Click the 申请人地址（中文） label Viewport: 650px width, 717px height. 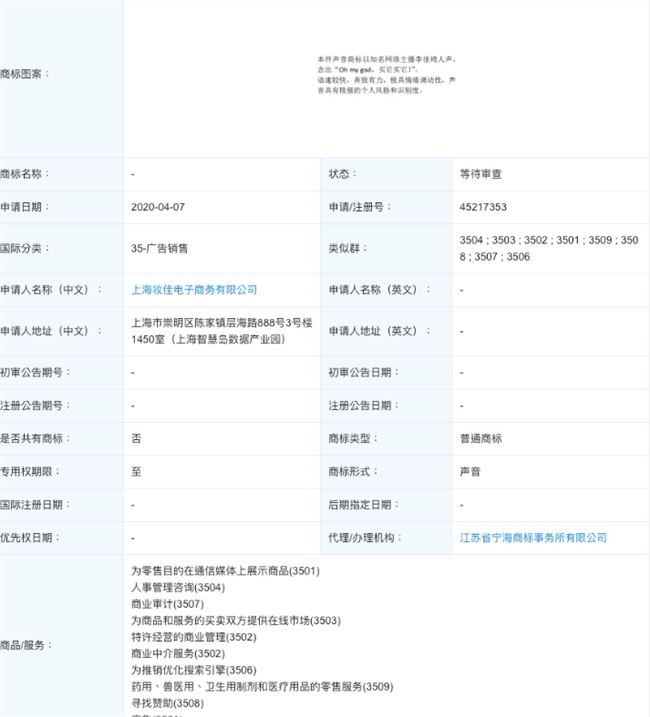tap(51, 331)
